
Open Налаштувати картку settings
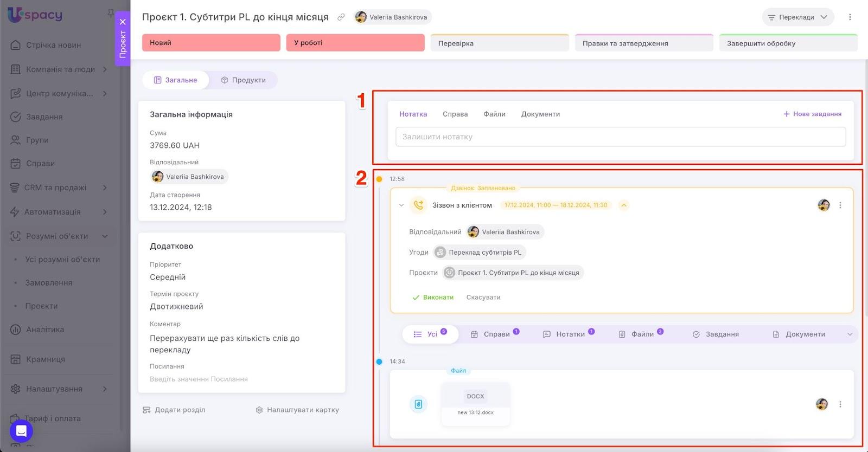(x=297, y=410)
